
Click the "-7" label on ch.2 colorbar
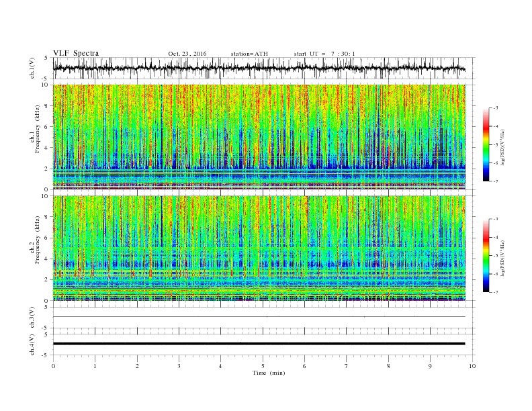(x=496, y=292)
